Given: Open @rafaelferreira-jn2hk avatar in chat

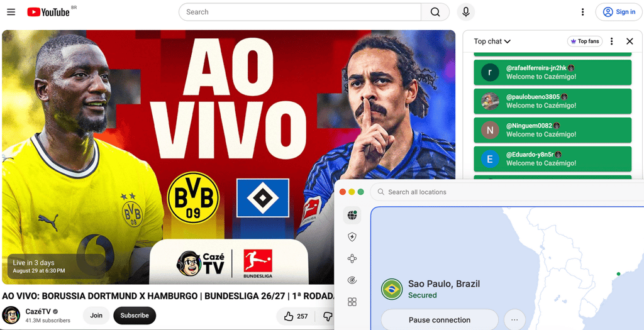Looking at the screenshot, I should click(x=489, y=72).
